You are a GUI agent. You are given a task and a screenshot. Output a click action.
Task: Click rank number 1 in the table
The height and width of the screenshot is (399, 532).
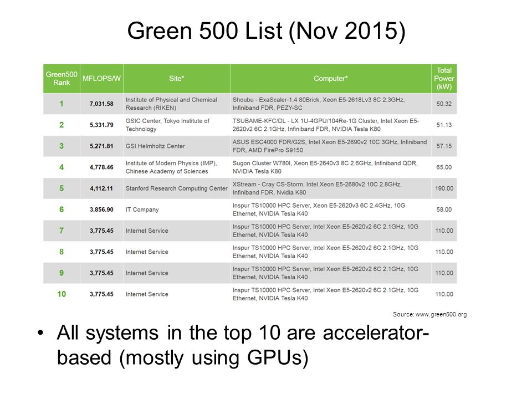(x=62, y=104)
